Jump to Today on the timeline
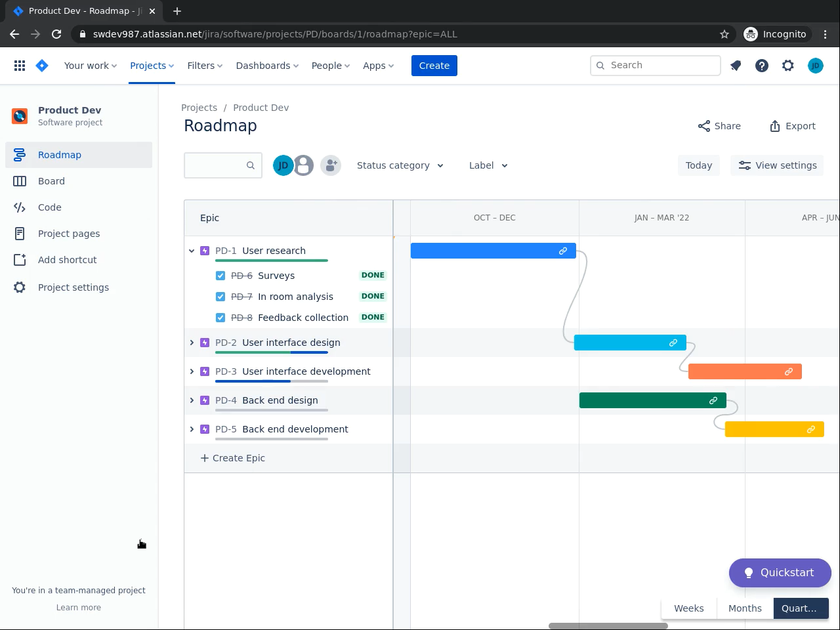The width and height of the screenshot is (840, 630). pos(699,165)
